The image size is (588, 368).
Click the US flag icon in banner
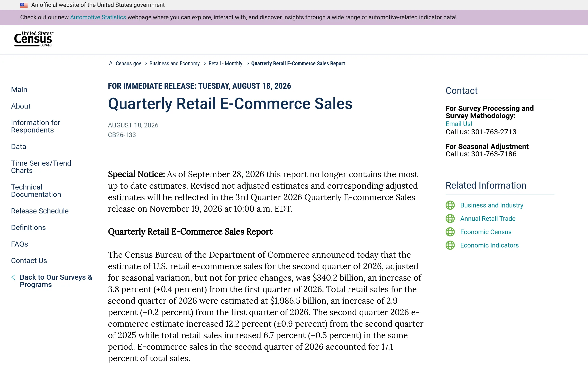(x=24, y=5)
